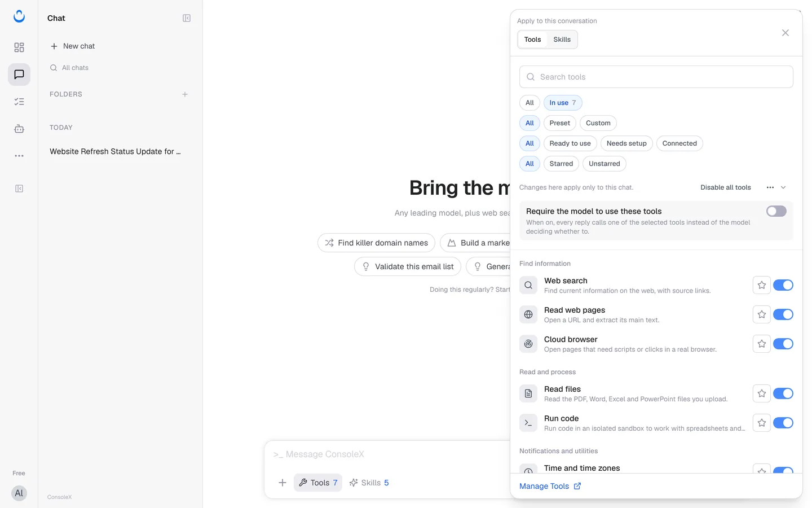Star the Web search tool
812x508 pixels.
tap(762, 285)
